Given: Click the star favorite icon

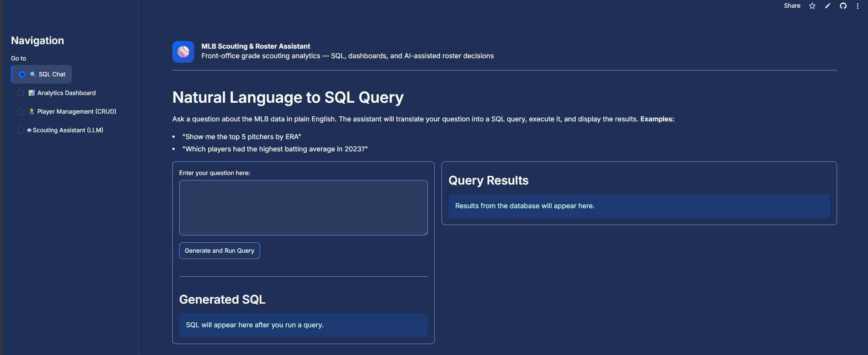Looking at the screenshot, I should point(812,6).
